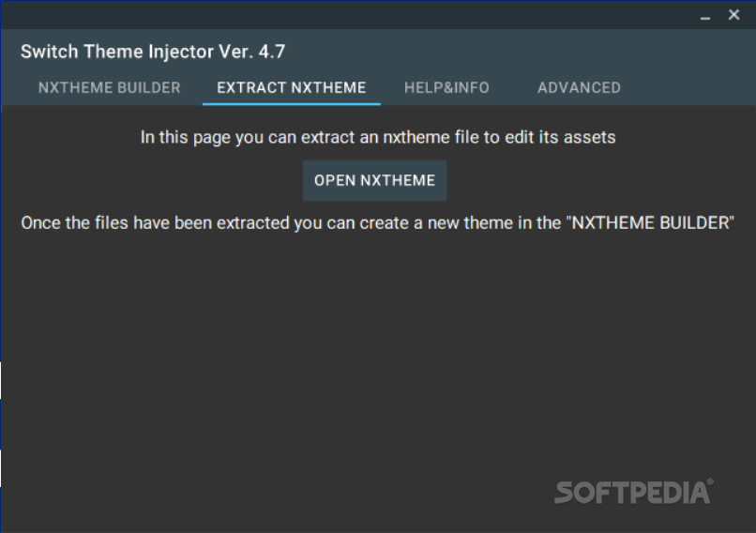Image resolution: width=756 pixels, height=533 pixels.
Task: Close the Switch Theme Injector window
Action: click(x=733, y=15)
